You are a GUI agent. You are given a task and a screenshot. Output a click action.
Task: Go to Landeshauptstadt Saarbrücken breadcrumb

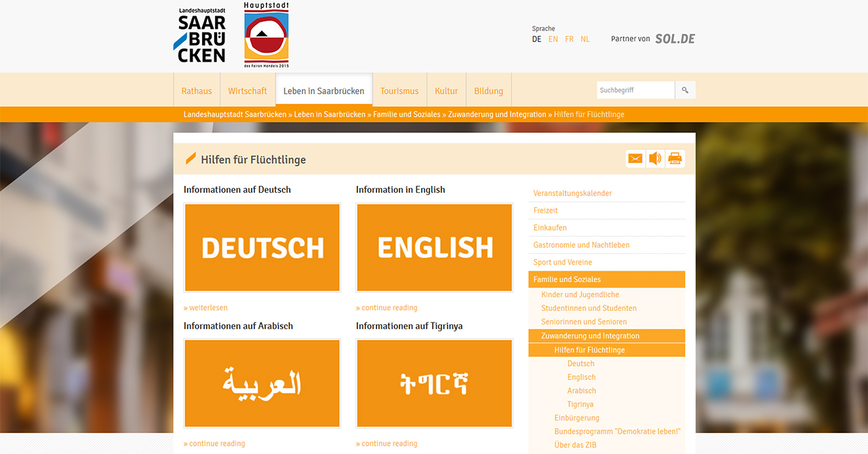pyautogui.click(x=235, y=115)
